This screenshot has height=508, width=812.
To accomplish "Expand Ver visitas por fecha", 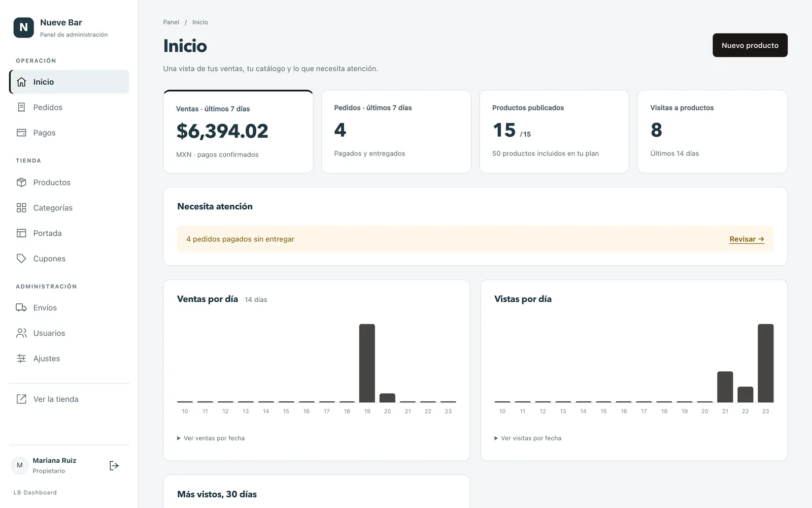I will (528, 438).
